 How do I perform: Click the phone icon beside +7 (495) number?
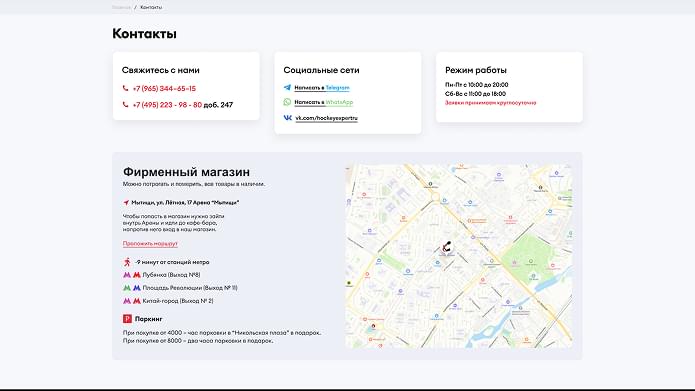point(125,105)
